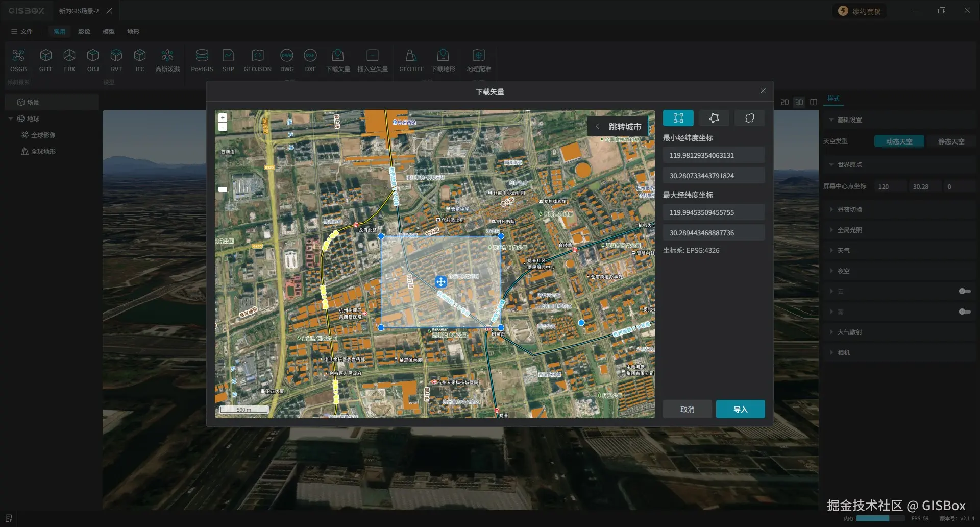Click the screen center longitude field 120
The height and width of the screenshot is (527, 980).
pos(890,186)
